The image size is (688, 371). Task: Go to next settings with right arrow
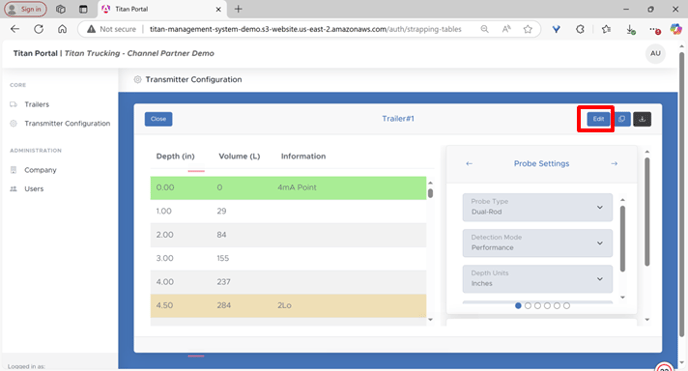tap(614, 164)
